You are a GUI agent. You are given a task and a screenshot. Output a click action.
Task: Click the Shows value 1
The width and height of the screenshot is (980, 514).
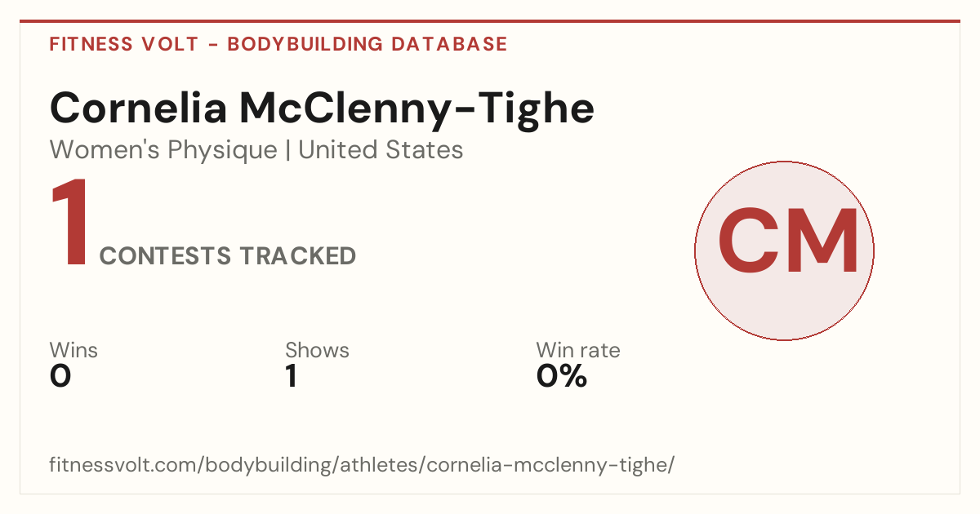point(291,376)
